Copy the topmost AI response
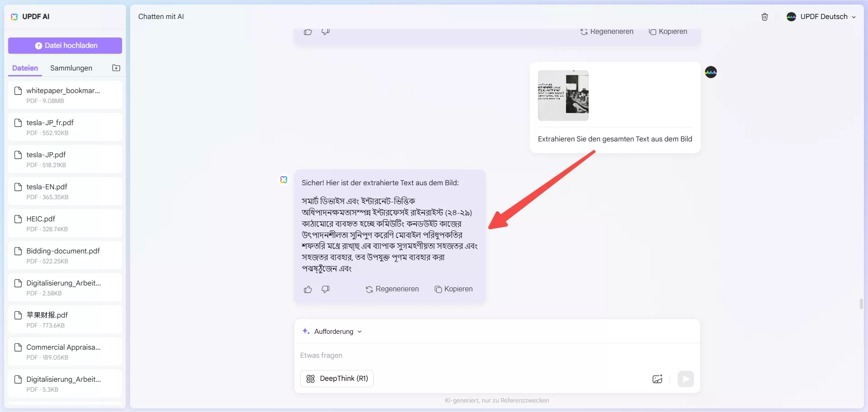Viewport: 868px width, 412px height. [x=668, y=31]
